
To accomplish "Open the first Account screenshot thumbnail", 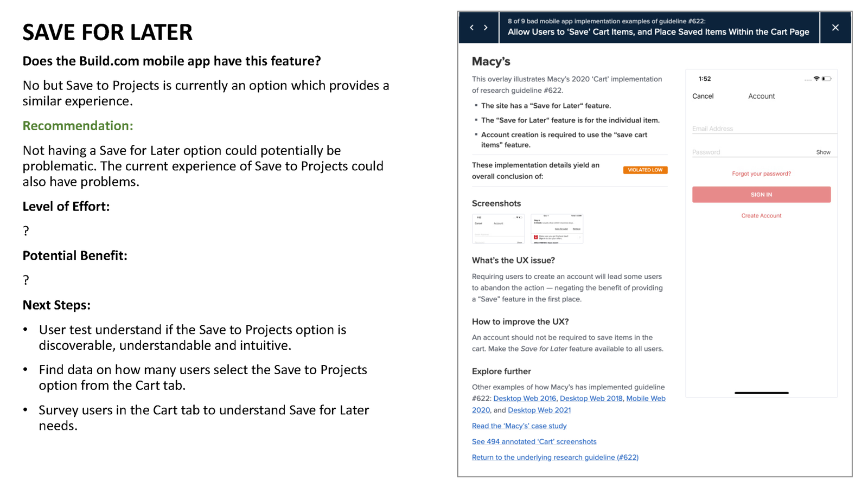I will point(498,229).
